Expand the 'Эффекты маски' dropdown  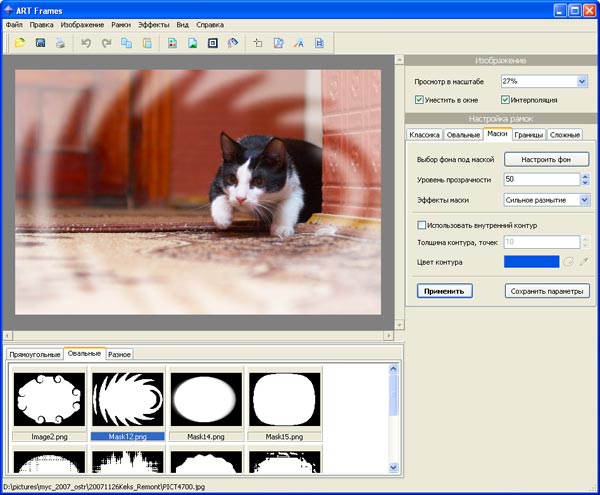[584, 200]
